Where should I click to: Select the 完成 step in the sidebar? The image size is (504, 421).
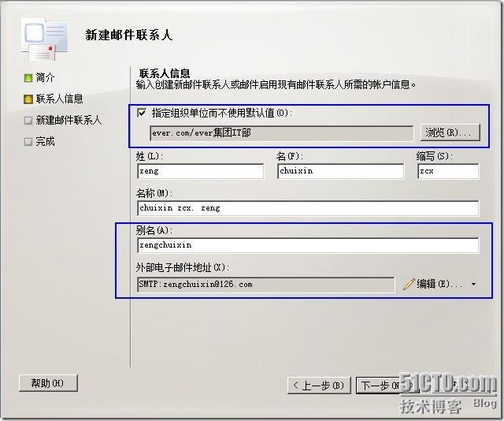45,141
